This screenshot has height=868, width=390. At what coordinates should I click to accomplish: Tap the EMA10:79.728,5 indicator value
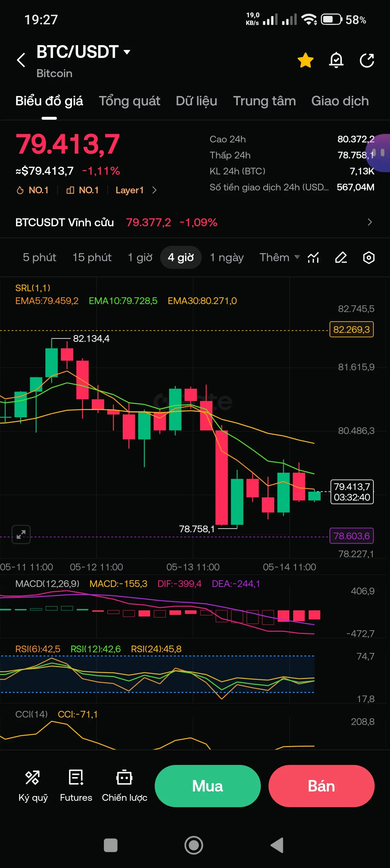point(123,301)
